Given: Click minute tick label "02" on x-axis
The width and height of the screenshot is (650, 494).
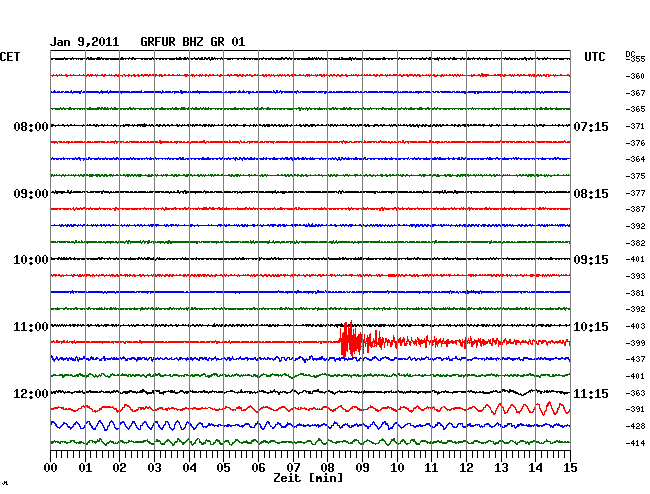Looking at the screenshot, I should coord(119,468).
